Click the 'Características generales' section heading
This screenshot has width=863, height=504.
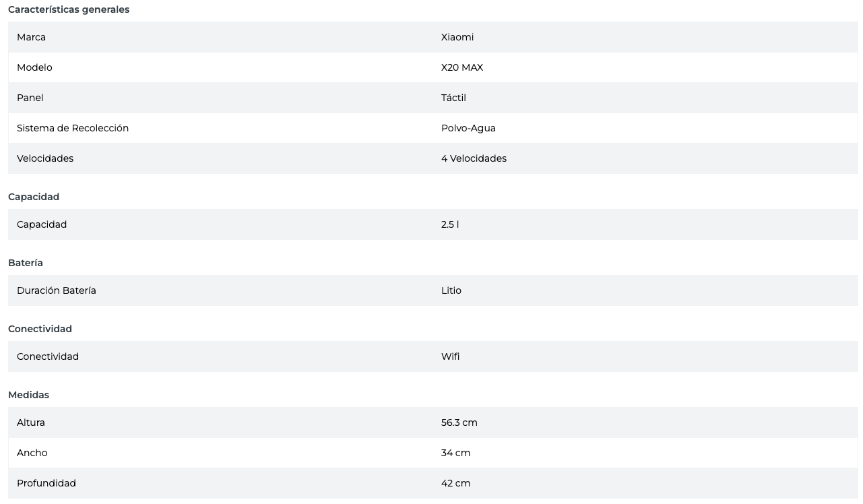click(x=69, y=9)
